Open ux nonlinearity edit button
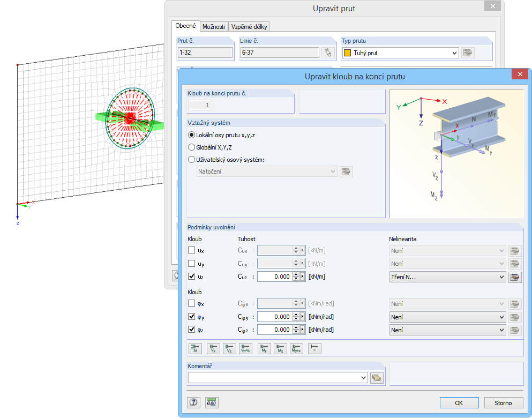The width and height of the screenshot is (532, 418). click(x=515, y=251)
